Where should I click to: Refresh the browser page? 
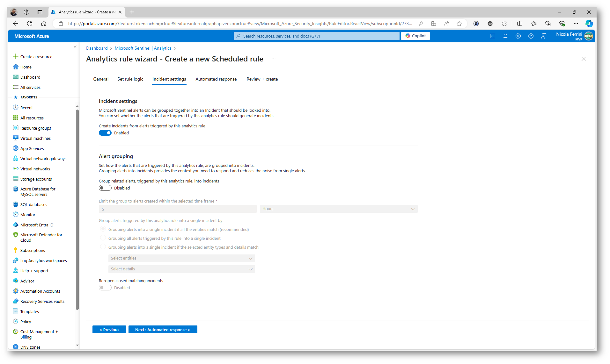tap(30, 24)
